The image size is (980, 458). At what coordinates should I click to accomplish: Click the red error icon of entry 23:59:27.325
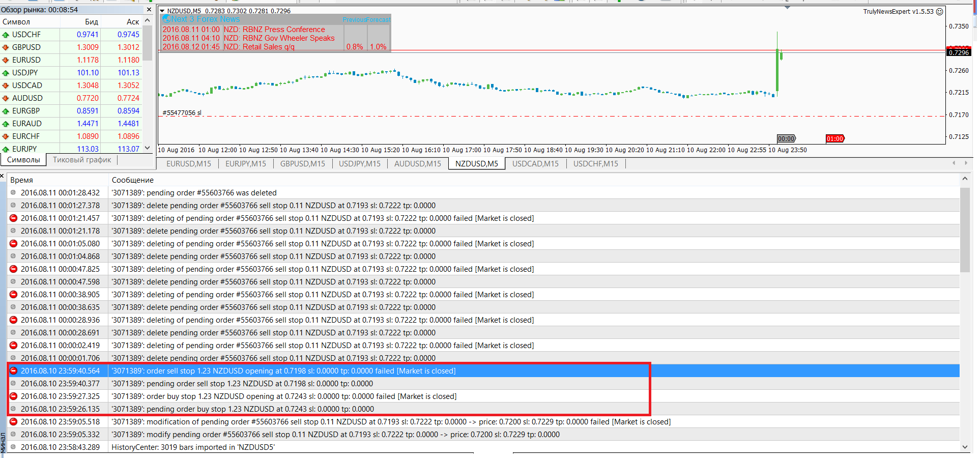[x=13, y=396]
